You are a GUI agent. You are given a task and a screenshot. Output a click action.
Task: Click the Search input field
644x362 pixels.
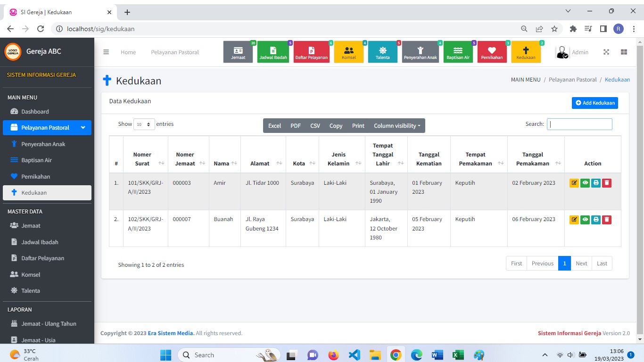579,124
